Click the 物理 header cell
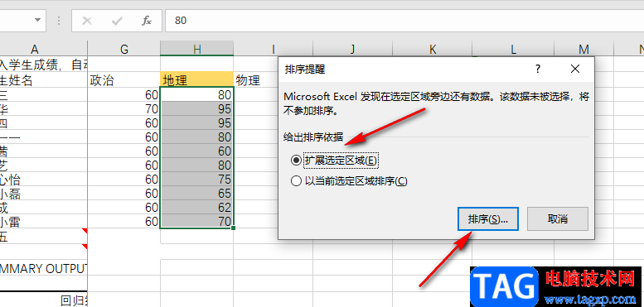This screenshot has height=307, width=644. point(256,80)
